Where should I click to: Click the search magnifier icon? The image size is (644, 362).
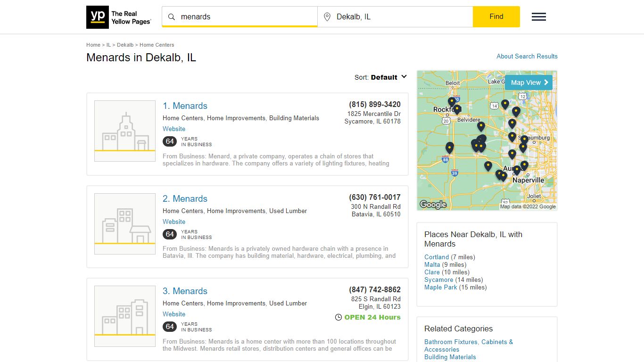click(x=172, y=17)
